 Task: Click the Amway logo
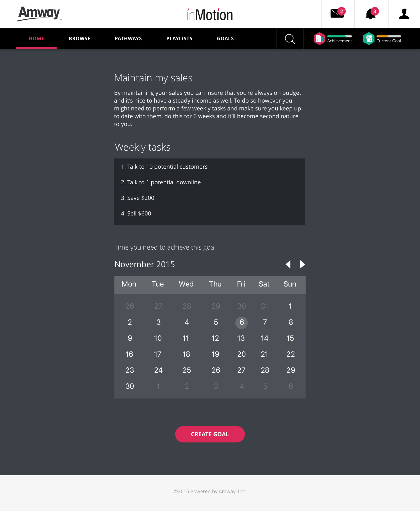pyautogui.click(x=39, y=14)
